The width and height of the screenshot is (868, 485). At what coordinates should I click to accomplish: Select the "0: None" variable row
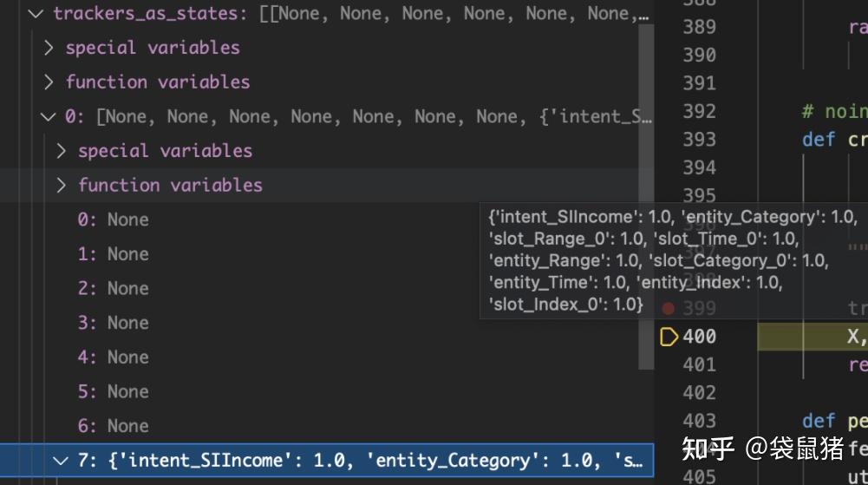point(113,220)
